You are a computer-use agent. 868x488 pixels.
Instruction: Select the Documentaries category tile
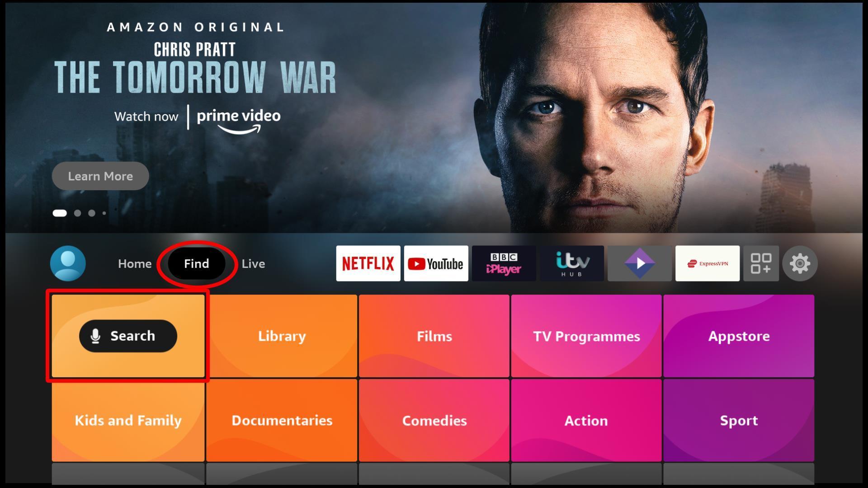[x=281, y=420]
